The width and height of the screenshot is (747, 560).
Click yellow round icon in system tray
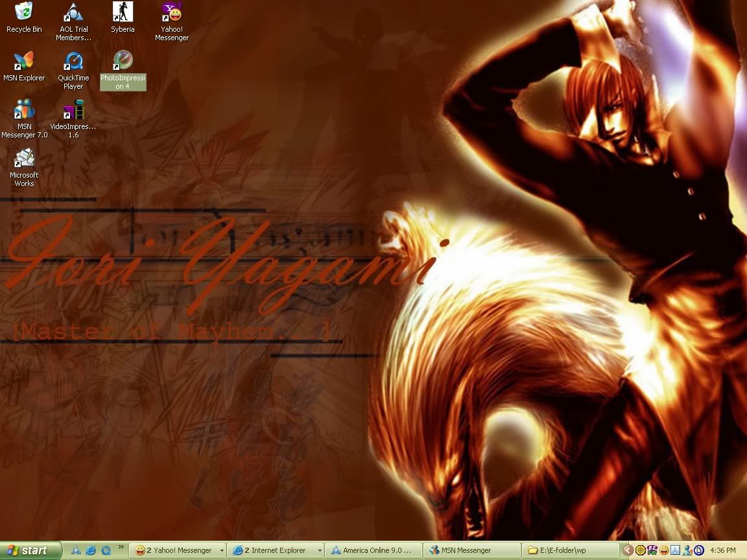(641, 550)
